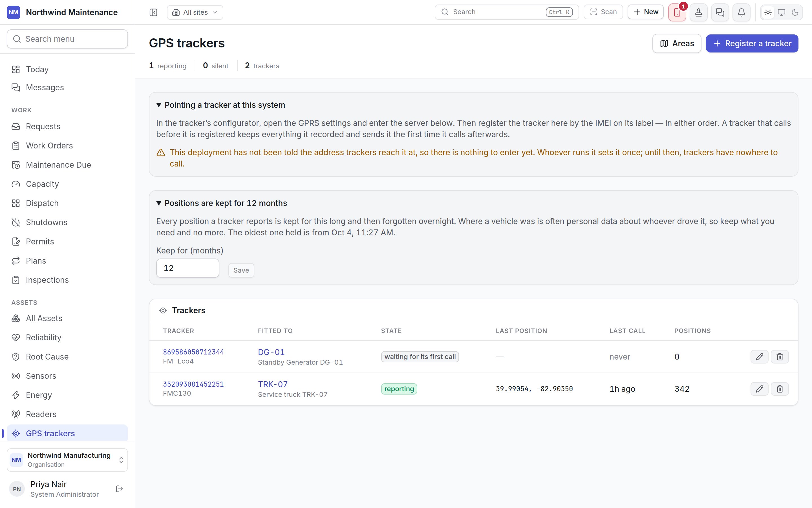Open Readers in the sidebar
Viewport: 812px width, 508px height.
pyautogui.click(x=67, y=414)
